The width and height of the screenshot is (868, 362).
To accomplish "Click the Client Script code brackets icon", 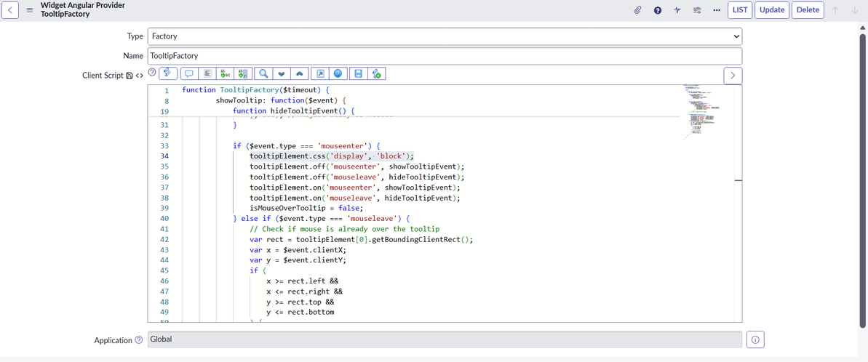I will click(139, 75).
